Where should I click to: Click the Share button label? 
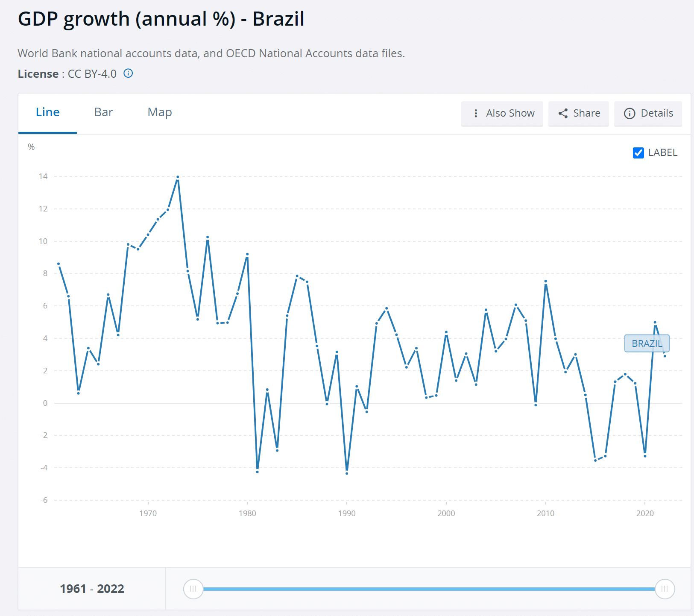click(x=586, y=113)
